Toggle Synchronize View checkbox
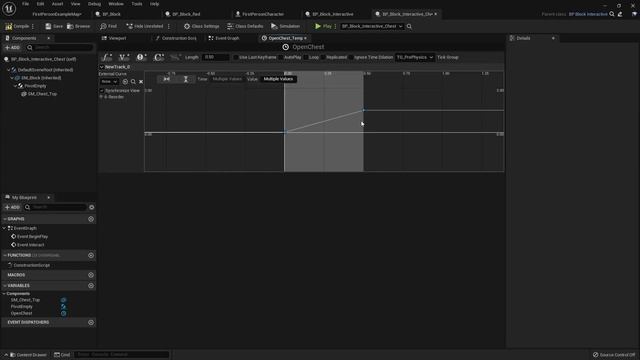640x360 pixels. coord(102,91)
